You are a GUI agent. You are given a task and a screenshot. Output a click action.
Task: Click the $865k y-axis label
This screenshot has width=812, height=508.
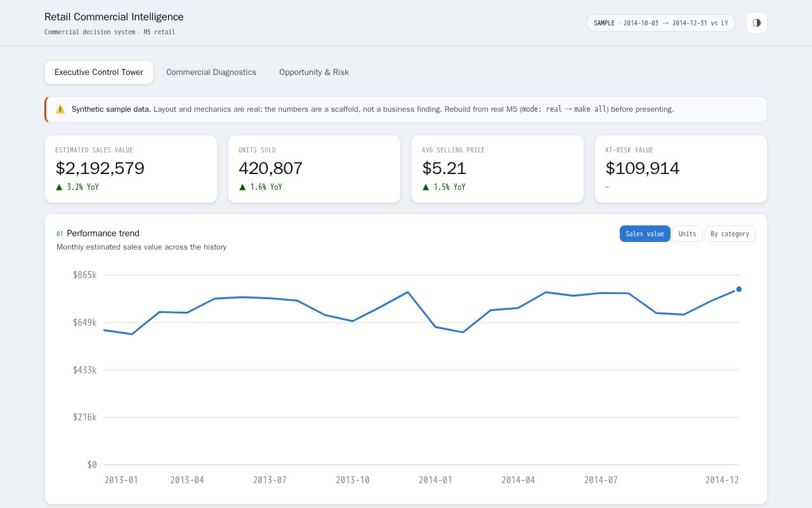tap(85, 275)
